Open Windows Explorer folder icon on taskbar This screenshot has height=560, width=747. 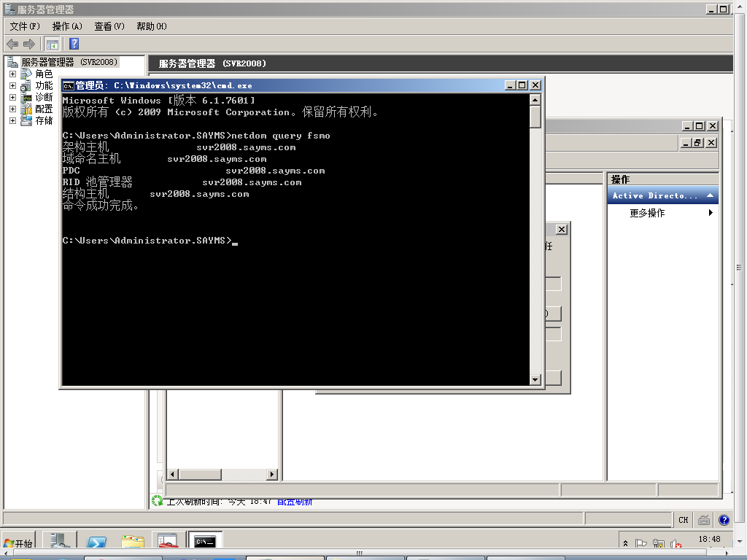click(133, 542)
